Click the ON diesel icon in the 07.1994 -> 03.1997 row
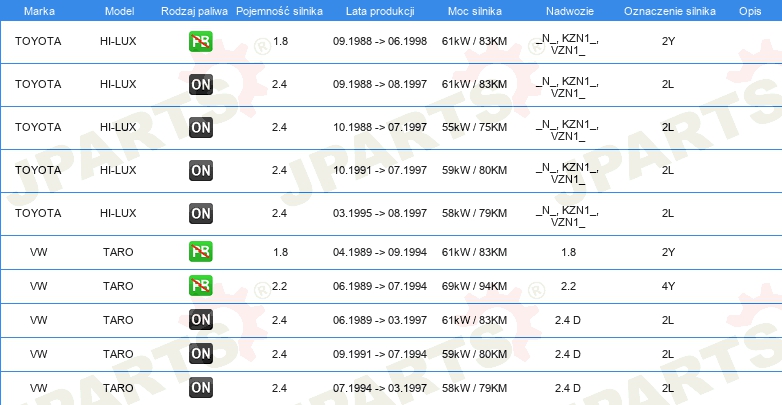The height and width of the screenshot is (405, 782). 200,387
